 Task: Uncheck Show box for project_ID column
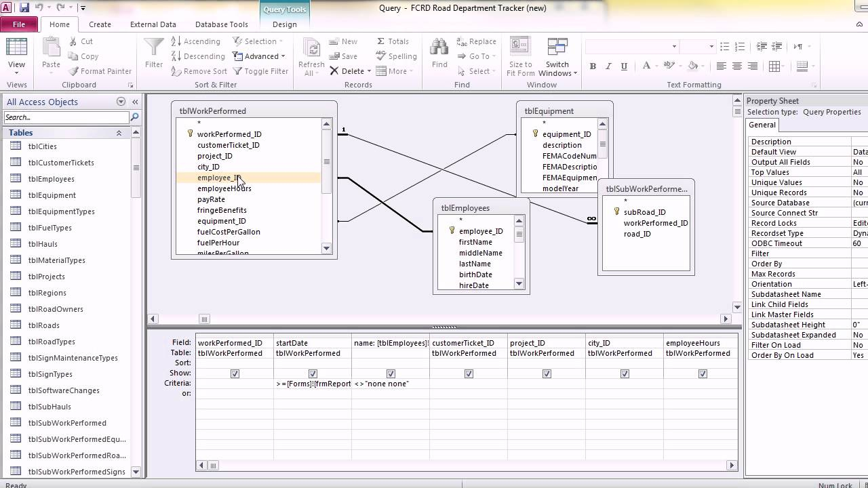point(547,373)
